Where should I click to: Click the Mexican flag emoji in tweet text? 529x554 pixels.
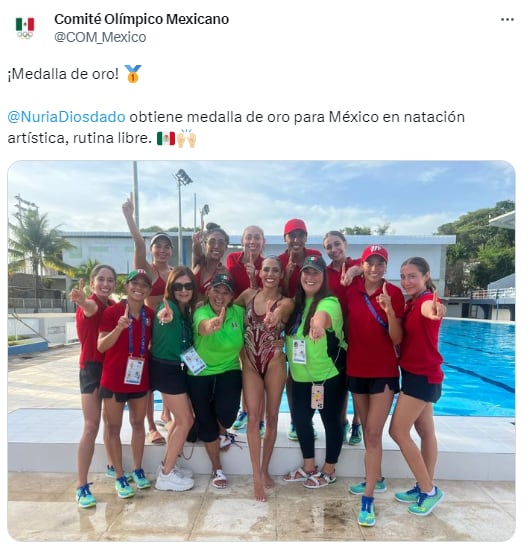(x=166, y=138)
